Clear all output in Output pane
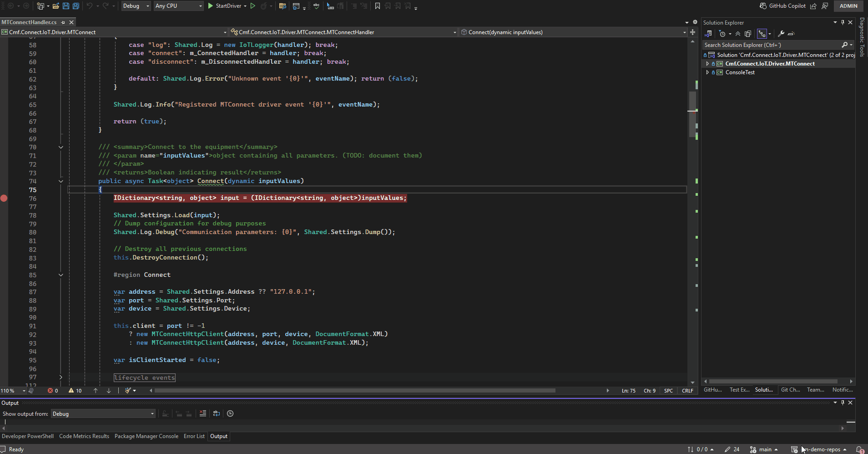 203,413
